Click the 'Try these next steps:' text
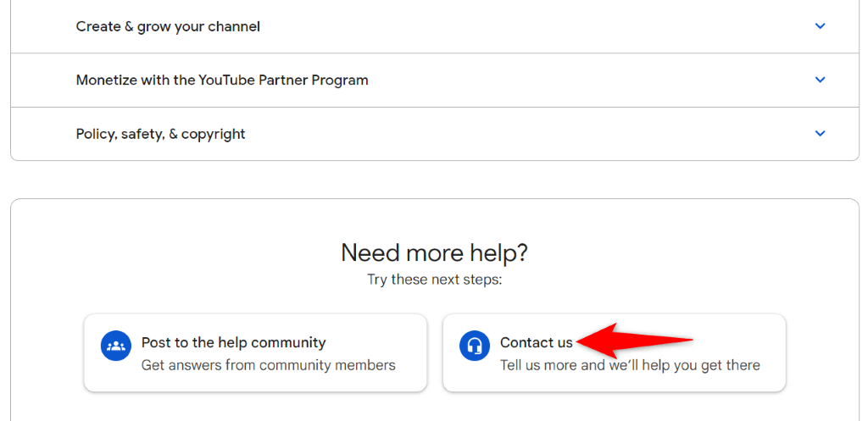 tap(434, 279)
